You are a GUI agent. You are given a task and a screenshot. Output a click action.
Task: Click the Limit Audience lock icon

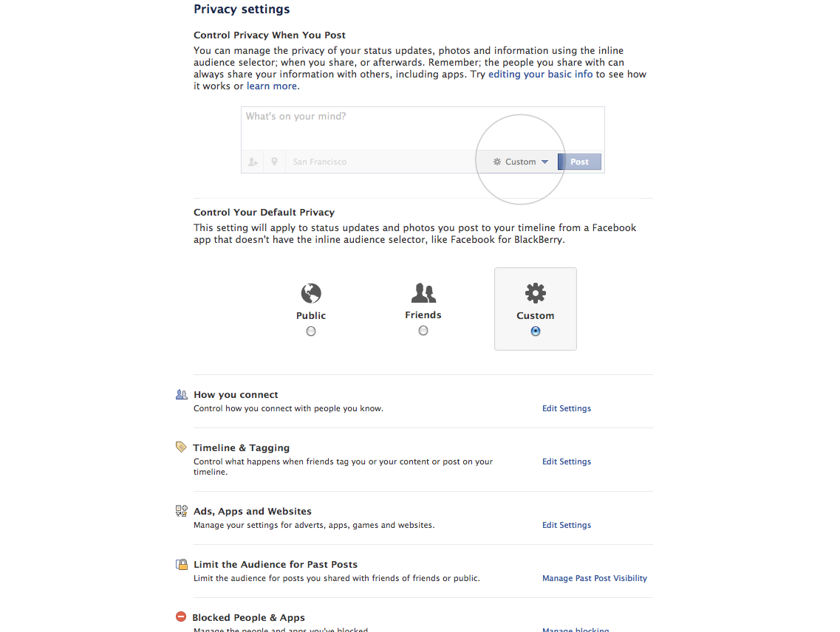182,565
